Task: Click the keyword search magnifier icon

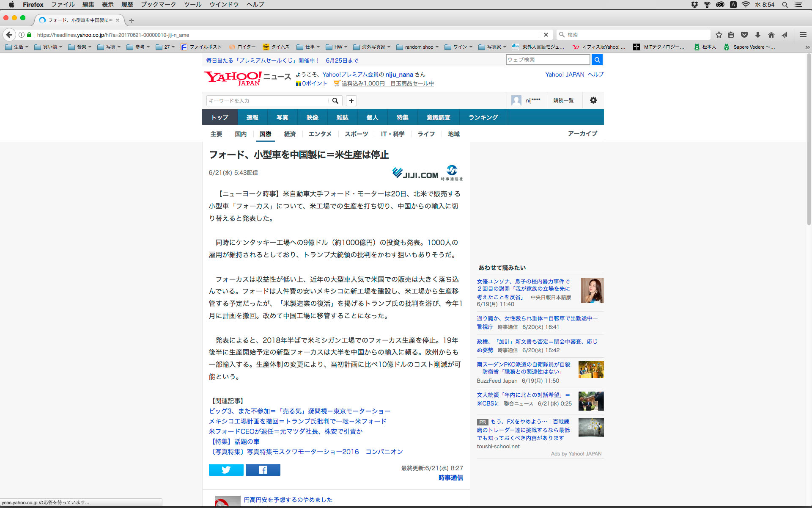Action: point(335,101)
